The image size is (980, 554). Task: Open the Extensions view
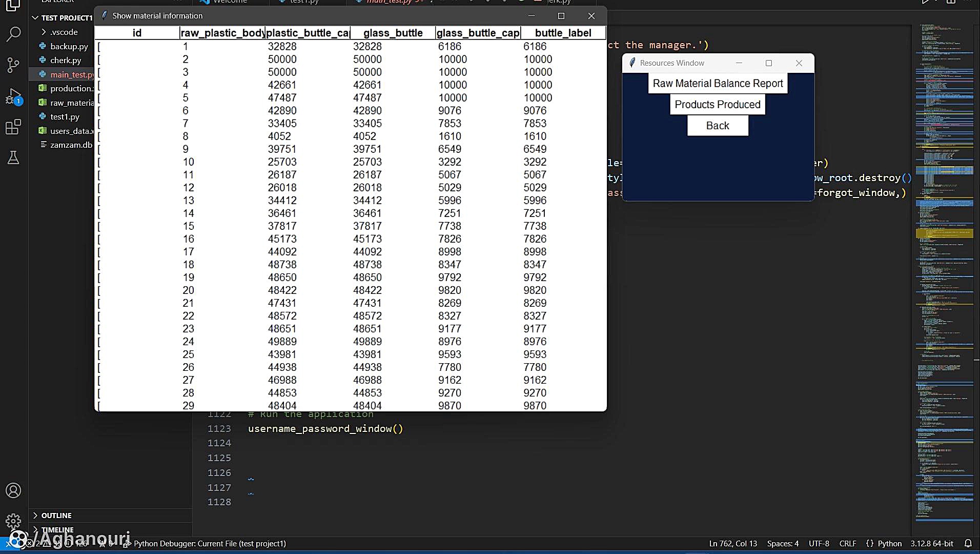coord(13,127)
